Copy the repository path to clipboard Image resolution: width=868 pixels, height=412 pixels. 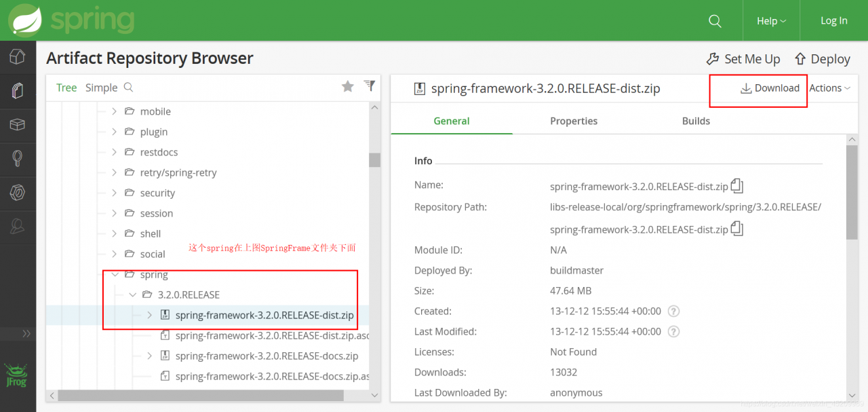tap(737, 229)
